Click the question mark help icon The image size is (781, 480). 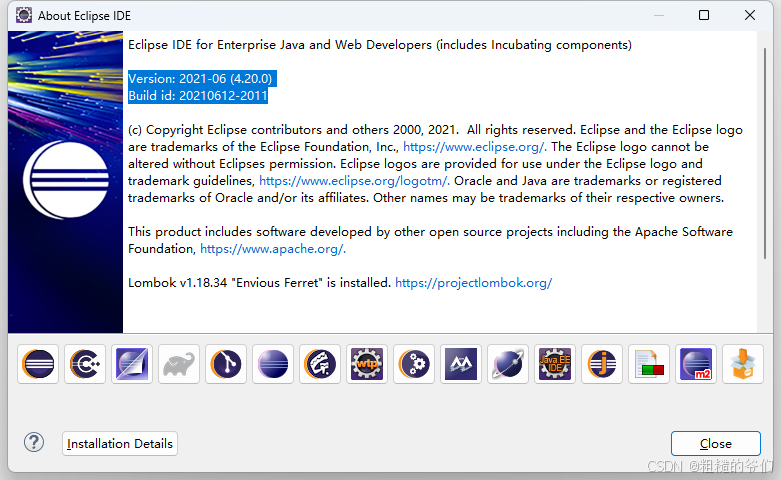point(34,442)
